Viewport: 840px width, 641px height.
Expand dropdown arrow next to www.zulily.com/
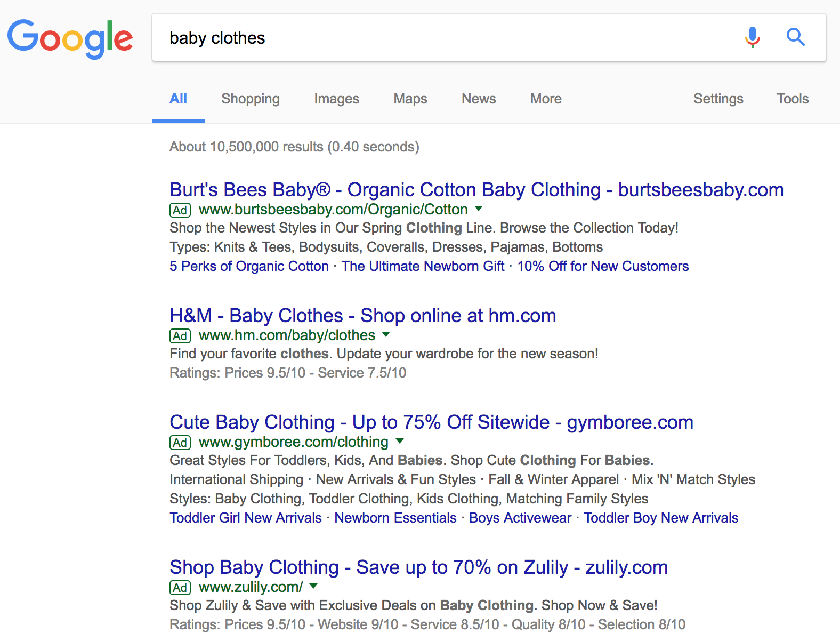click(313, 586)
